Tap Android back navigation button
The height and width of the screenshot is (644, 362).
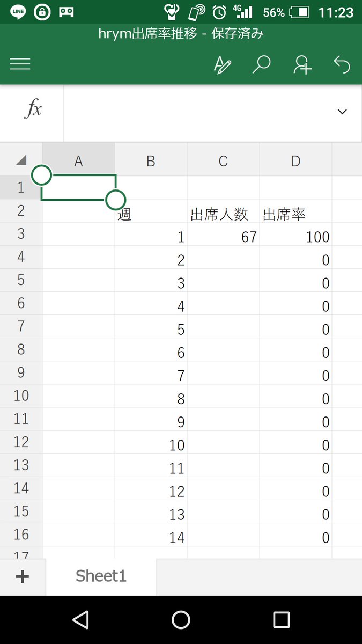pyautogui.click(x=80, y=620)
